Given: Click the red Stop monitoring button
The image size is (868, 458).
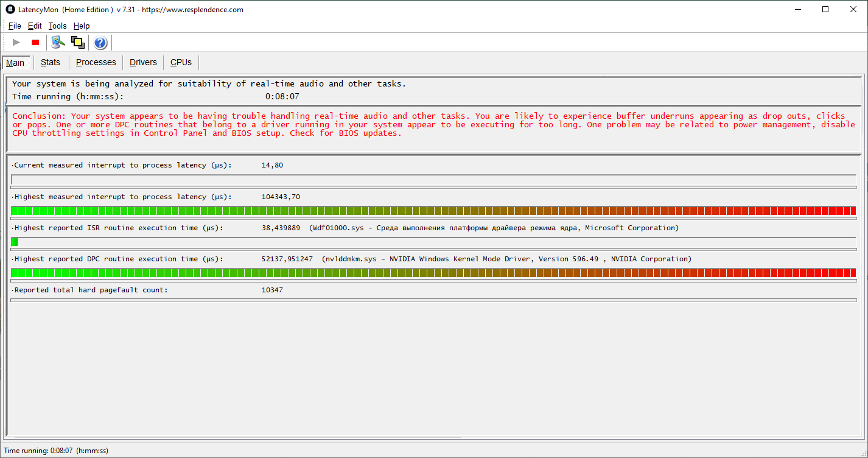Looking at the screenshot, I should pos(35,43).
